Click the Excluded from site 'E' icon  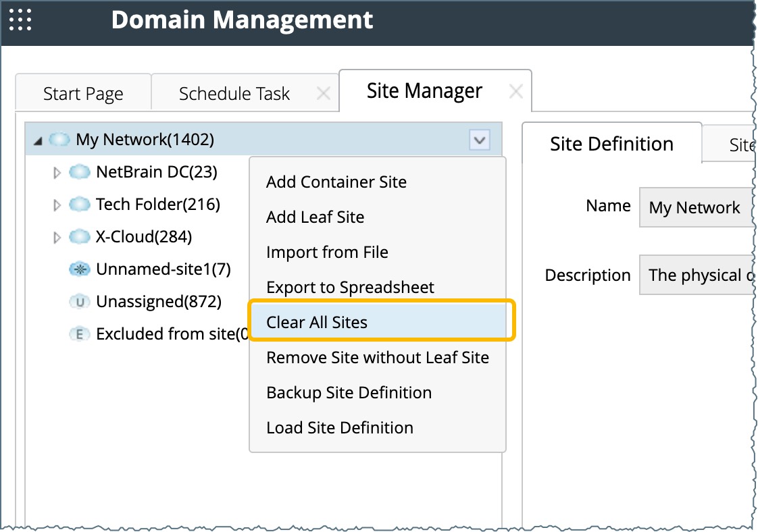click(x=80, y=334)
